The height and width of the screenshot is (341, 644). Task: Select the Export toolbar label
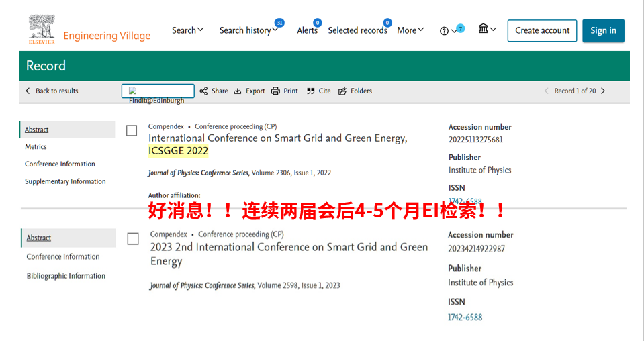255,91
